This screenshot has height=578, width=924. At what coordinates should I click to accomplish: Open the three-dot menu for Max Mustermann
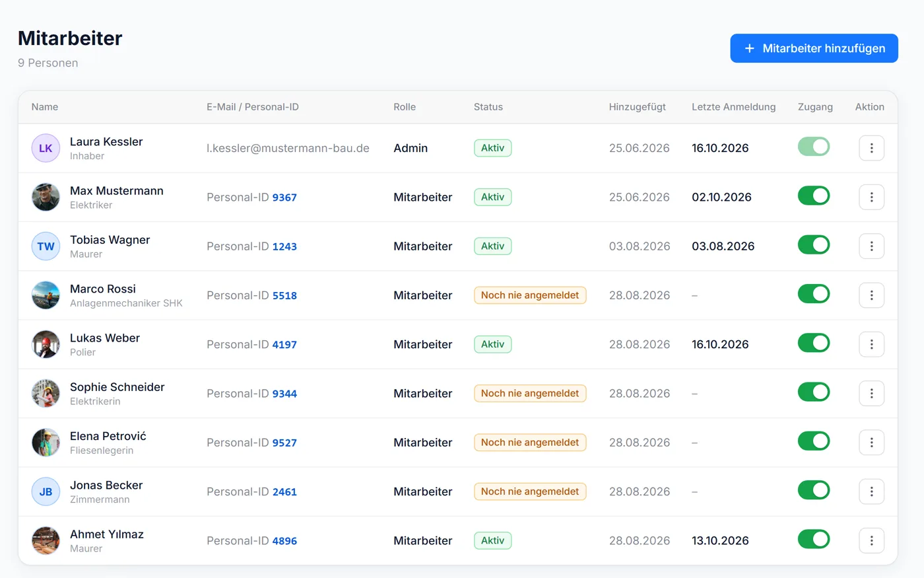[x=871, y=197]
